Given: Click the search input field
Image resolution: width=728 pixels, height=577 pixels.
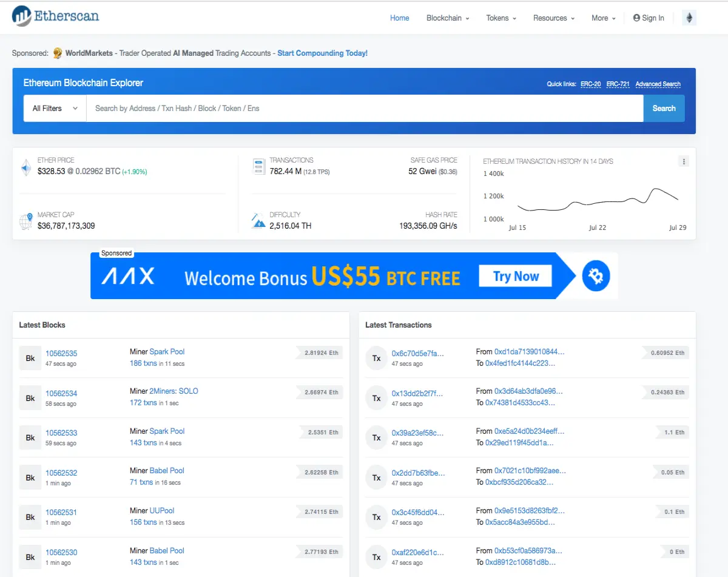Looking at the screenshot, I should click(x=365, y=109).
